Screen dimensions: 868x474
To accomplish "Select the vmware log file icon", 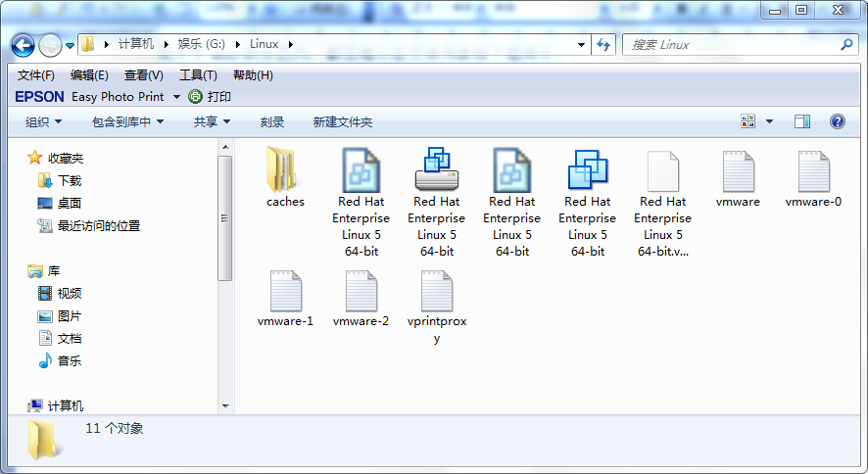I will coord(738,171).
